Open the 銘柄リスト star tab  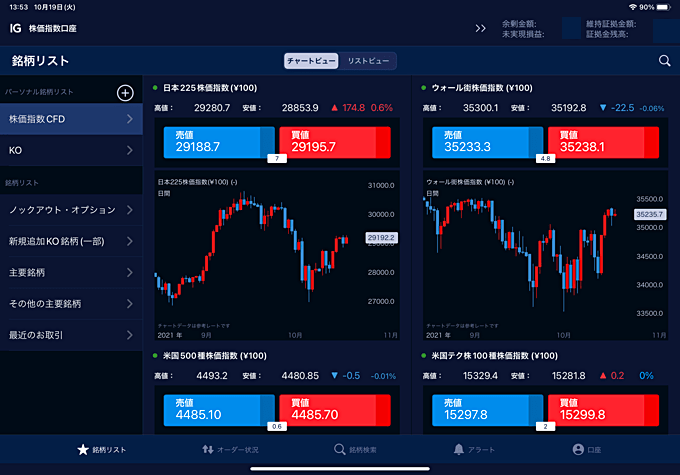[x=102, y=450]
